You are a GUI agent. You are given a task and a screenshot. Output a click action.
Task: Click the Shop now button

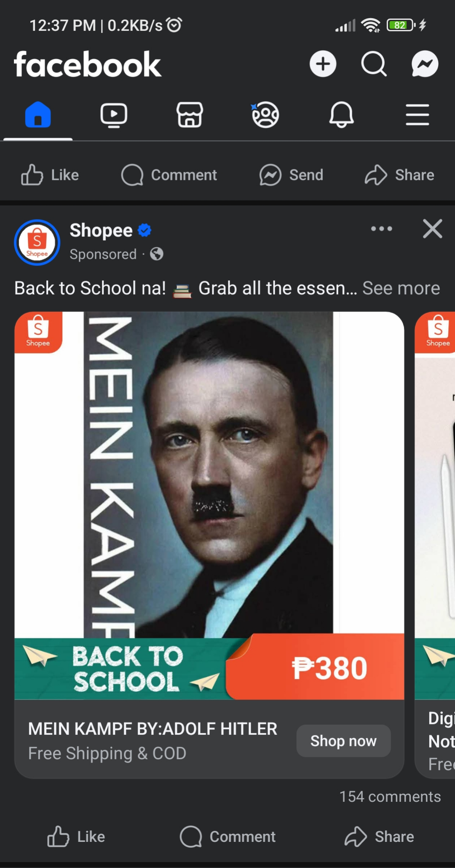pos(343,741)
